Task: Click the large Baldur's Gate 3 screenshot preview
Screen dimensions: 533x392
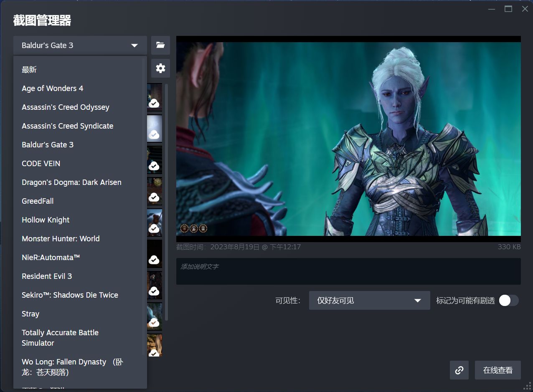Action: pos(348,139)
